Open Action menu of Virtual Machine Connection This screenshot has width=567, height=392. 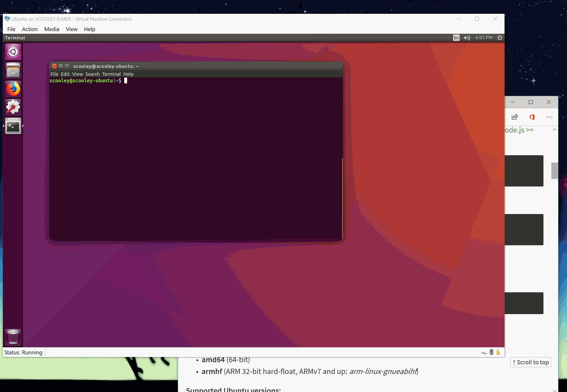30,29
